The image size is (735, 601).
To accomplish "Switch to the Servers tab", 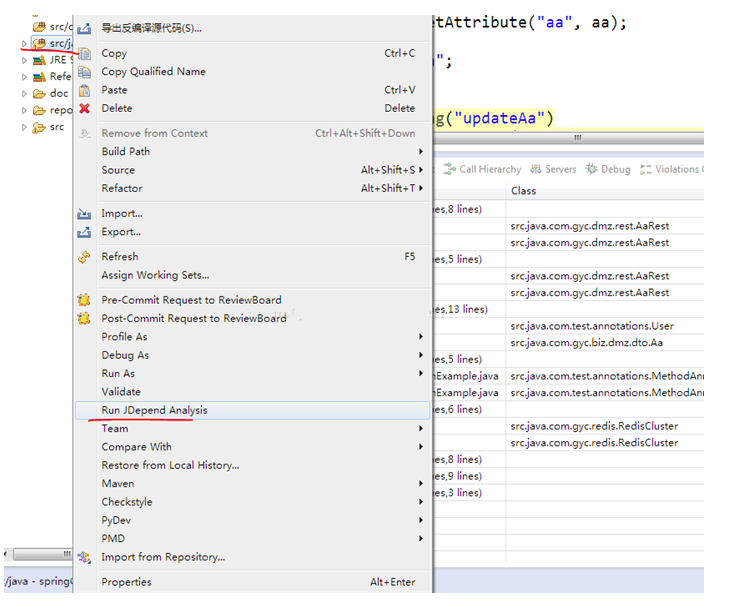I will pos(553,169).
